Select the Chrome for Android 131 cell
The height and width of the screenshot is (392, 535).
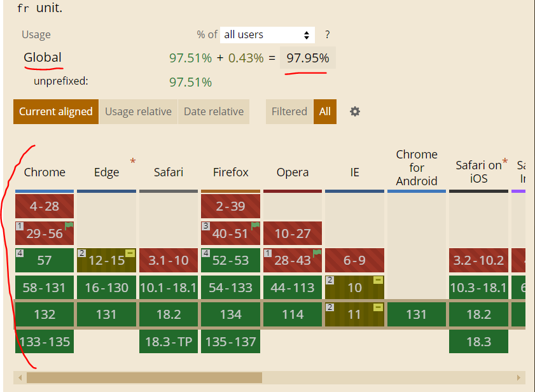coord(417,314)
